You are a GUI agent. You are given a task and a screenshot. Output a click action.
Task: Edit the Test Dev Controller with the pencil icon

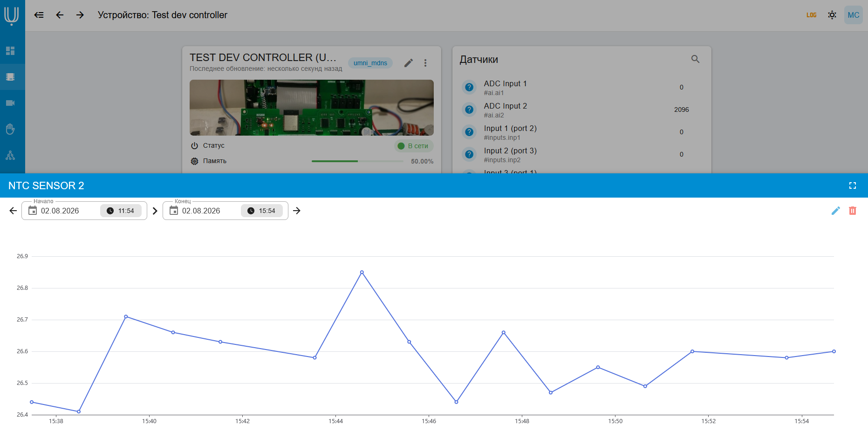click(x=409, y=63)
